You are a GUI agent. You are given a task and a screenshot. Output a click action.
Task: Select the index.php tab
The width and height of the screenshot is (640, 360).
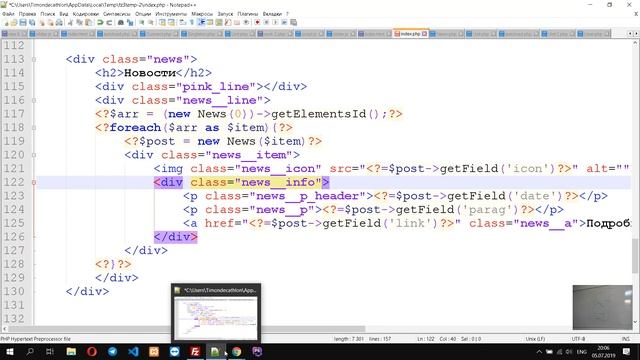[x=409, y=34]
